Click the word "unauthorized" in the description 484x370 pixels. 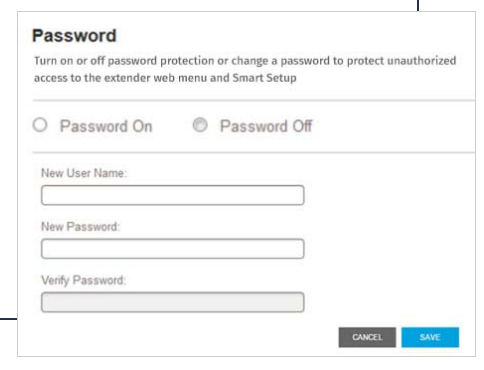pyautogui.click(x=421, y=61)
